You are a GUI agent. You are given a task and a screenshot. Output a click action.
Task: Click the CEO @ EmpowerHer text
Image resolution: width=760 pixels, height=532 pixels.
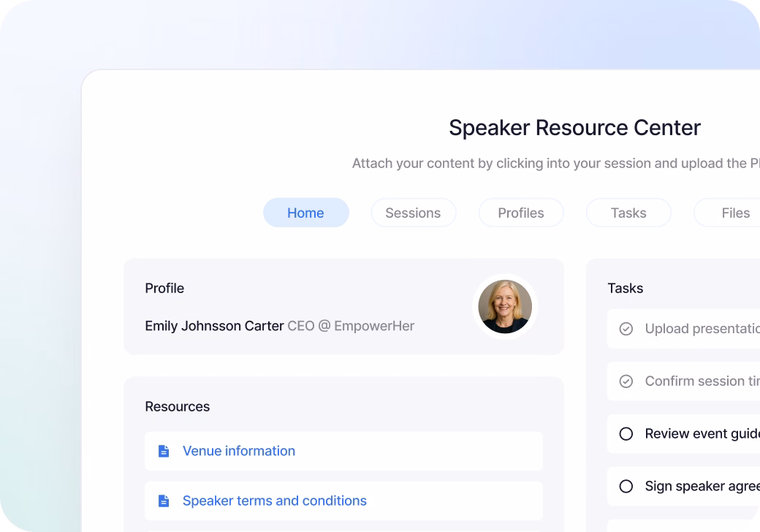pyautogui.click(x=351, y=326)
